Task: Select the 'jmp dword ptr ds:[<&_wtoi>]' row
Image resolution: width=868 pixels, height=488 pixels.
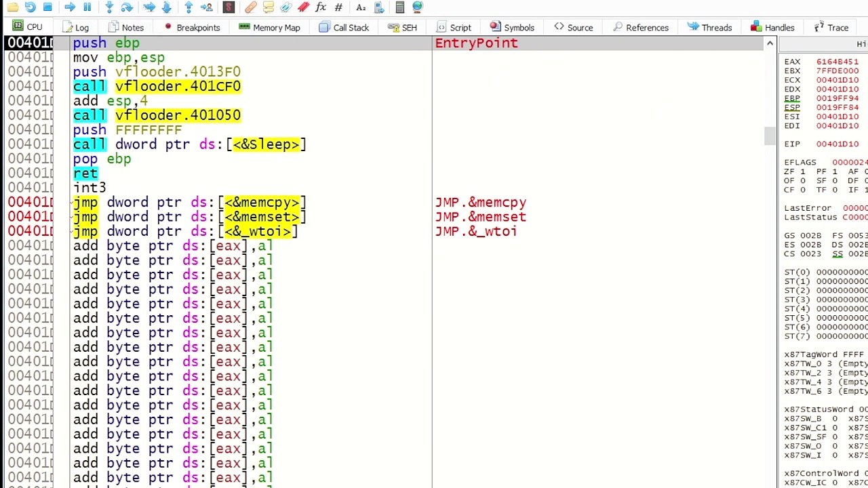Action: click(186, 232)
